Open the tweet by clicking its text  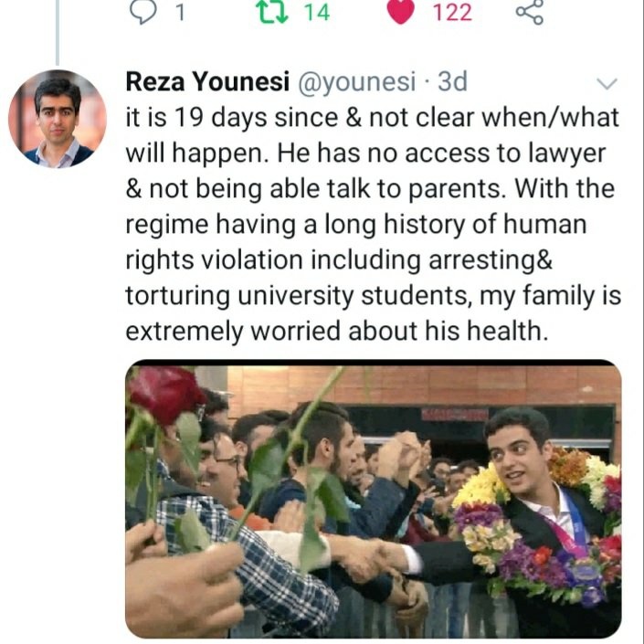[x=373, y=224]
